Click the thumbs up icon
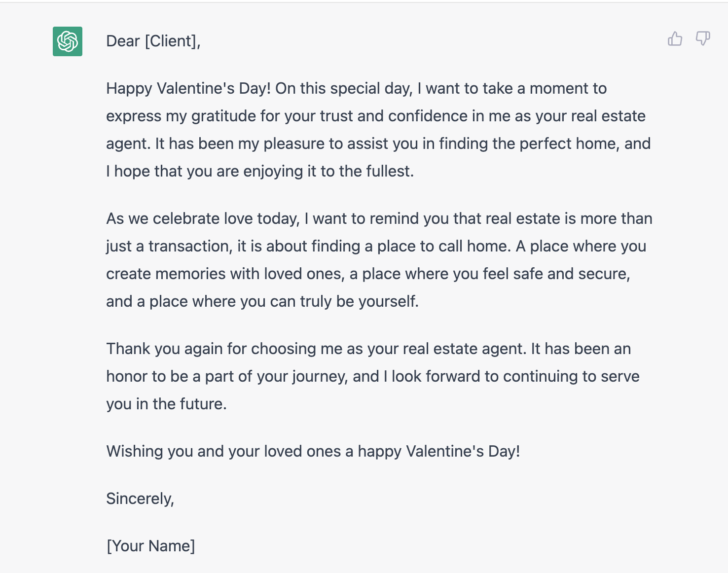 (675, 38)
